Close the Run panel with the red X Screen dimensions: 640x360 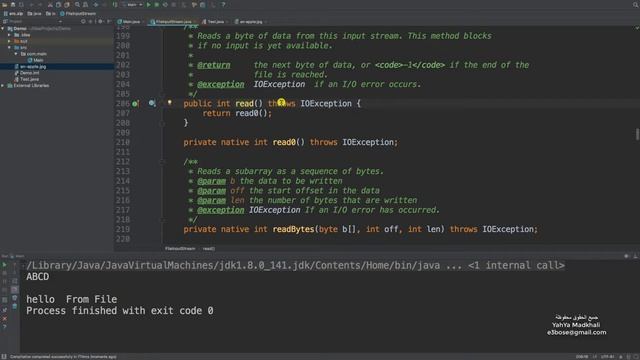point(4,318)
